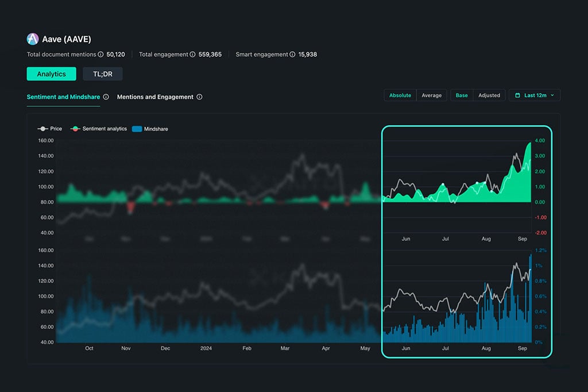Click the Mar label on the time axis

(x=285, y=348)
